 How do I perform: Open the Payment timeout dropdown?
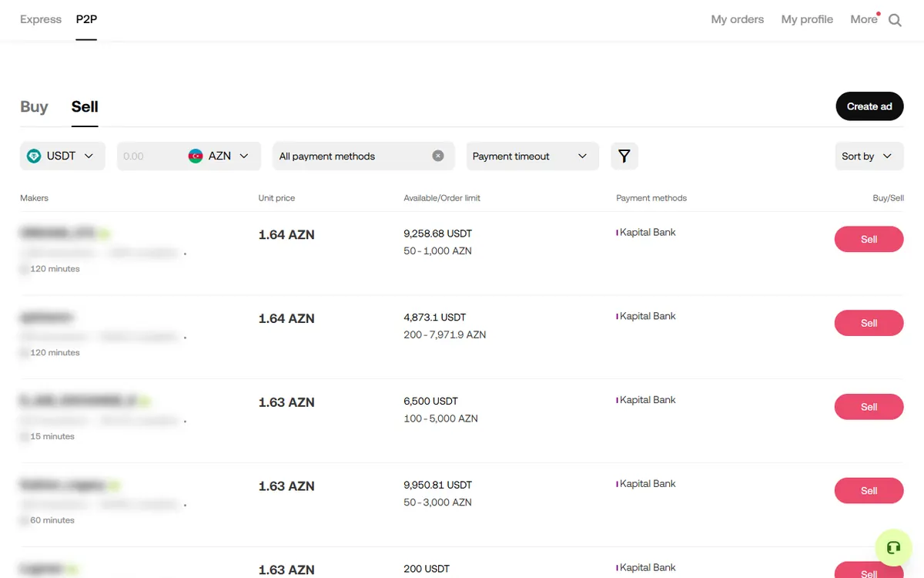tap(532, 156)
